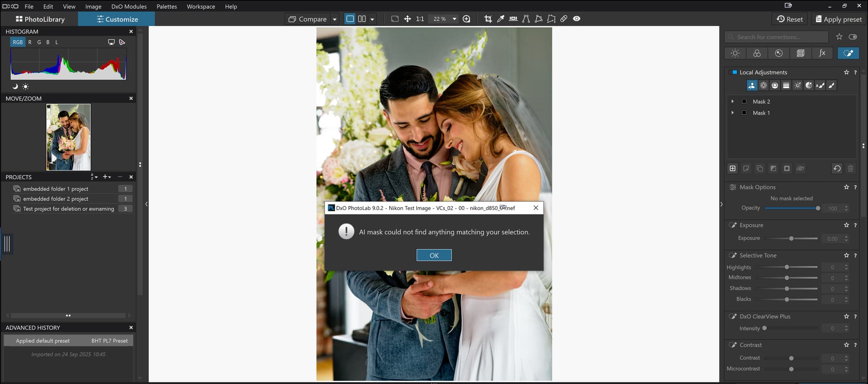Enable the Mask 2 checkbox

tap(744, 102)
